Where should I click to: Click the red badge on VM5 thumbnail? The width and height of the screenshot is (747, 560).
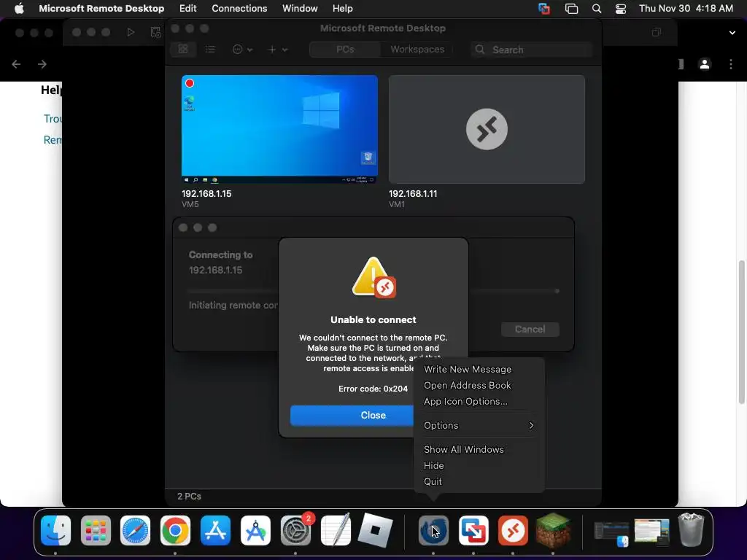pos(190,83)
